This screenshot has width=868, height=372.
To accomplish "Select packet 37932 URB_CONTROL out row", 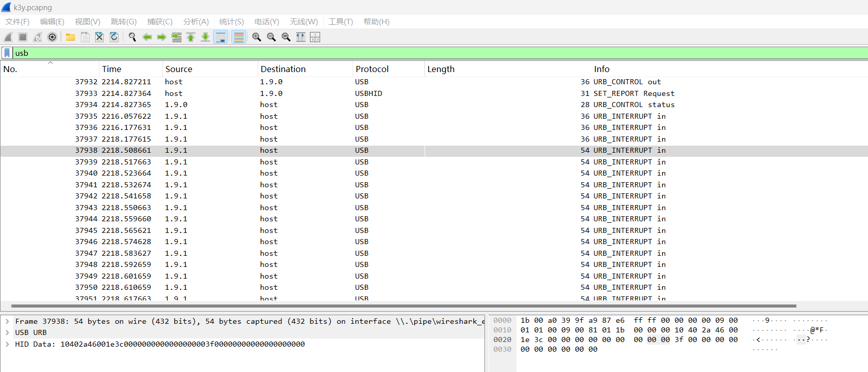I will (434, 82).
